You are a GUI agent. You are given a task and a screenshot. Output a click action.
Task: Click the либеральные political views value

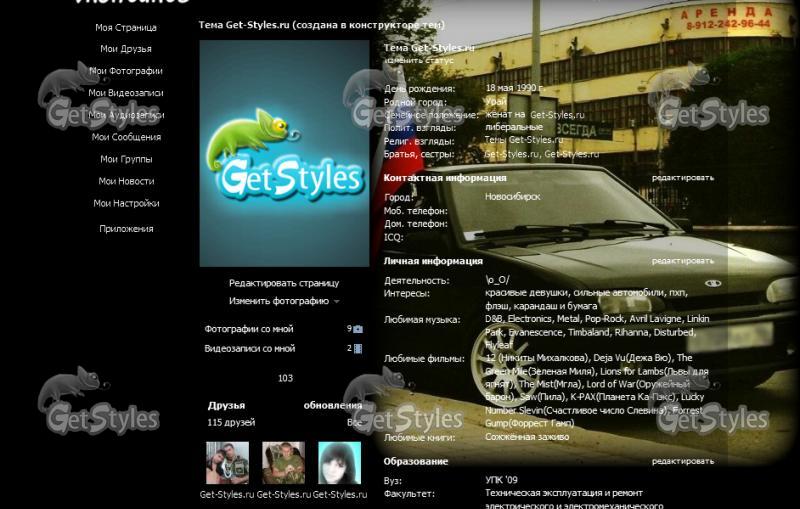514,127
